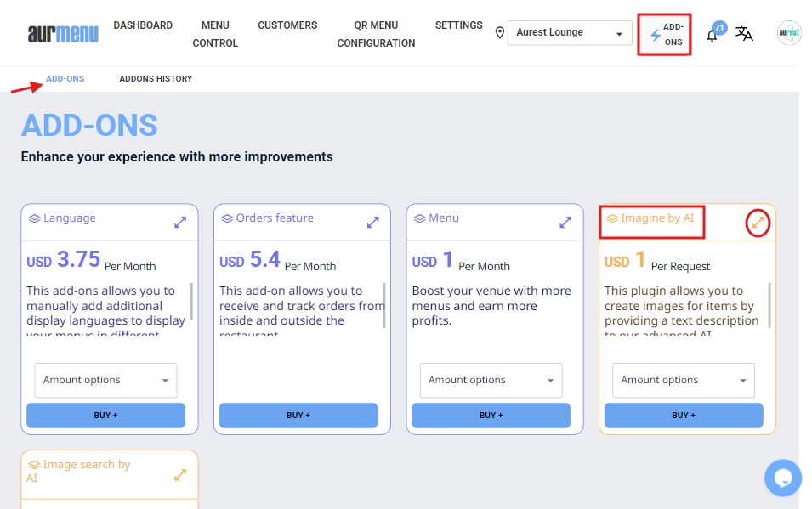Open the Dashboard menu item
This screenshot has height=509, width=812.
143,25
